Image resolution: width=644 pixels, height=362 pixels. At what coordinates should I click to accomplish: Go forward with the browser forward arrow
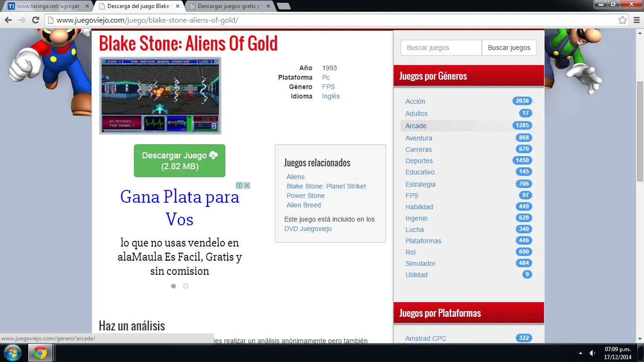(22, 20)
